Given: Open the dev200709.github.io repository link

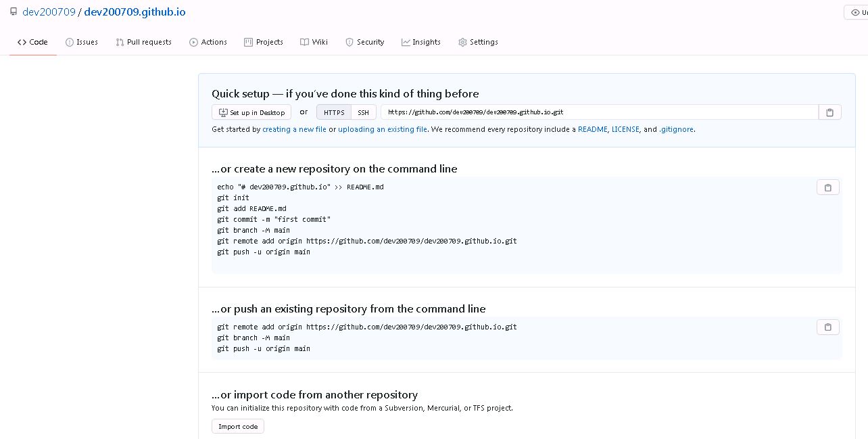Looking at the screenshot, I should click(x=135, y=12).
